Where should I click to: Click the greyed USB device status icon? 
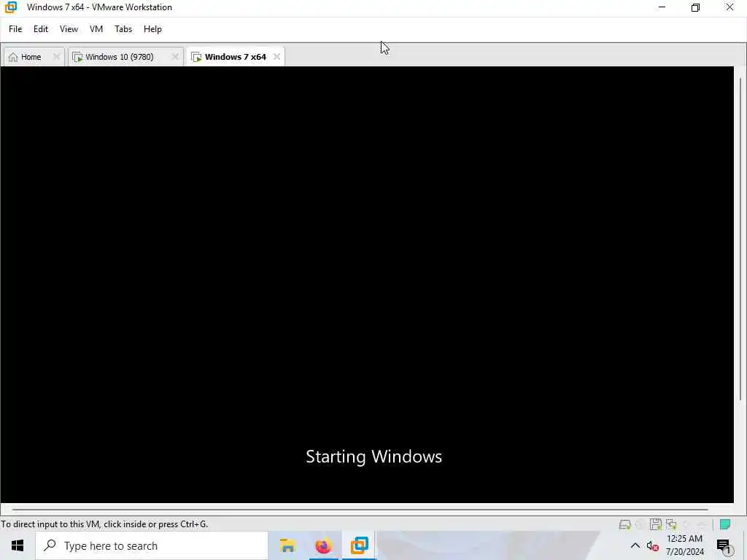coord(701,524)
